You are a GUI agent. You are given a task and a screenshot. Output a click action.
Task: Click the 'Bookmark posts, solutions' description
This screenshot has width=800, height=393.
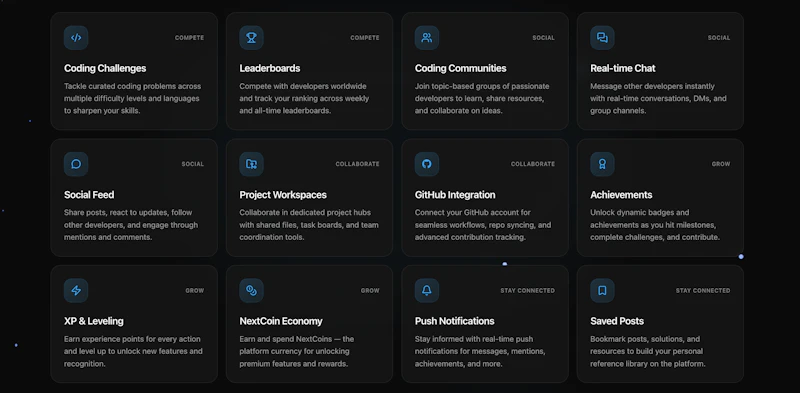coord(648,352)
